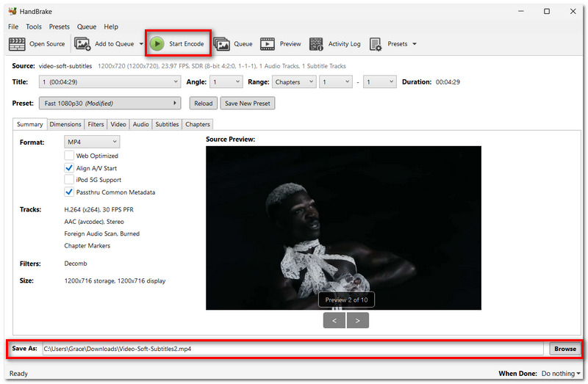Open the start chapter dropdown
588x384 pixels.
point(336,82)
